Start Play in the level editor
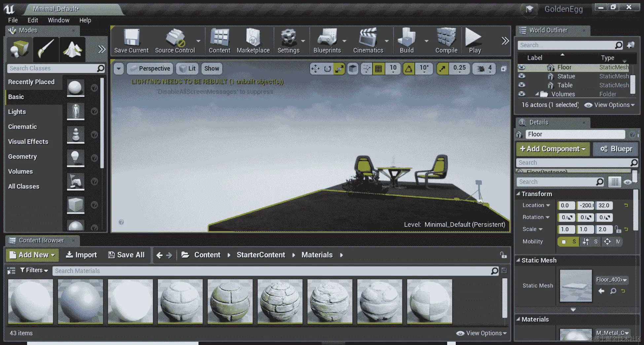Image resolution: width=644 pixels, height=345 pixels. point(475,41)
